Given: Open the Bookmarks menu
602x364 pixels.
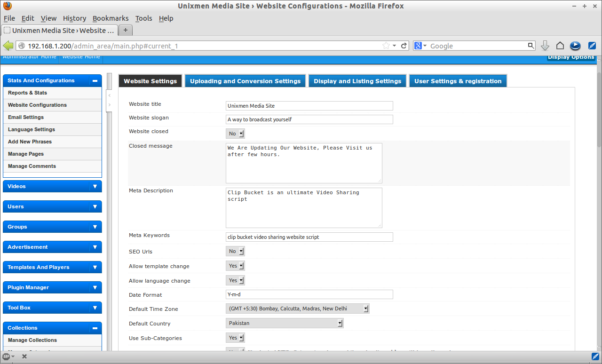Looking at the screenshot, I should pyautogui.click(x=111, y=18).
